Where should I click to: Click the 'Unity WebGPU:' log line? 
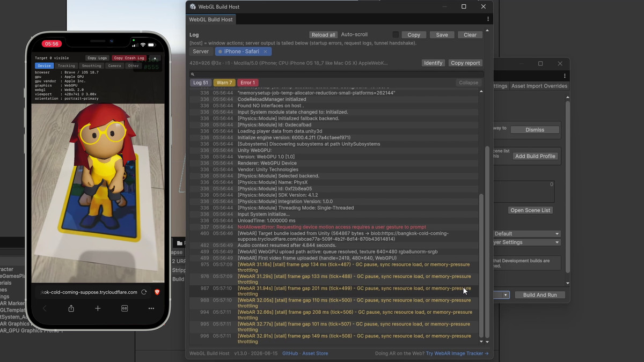point(333,150)
